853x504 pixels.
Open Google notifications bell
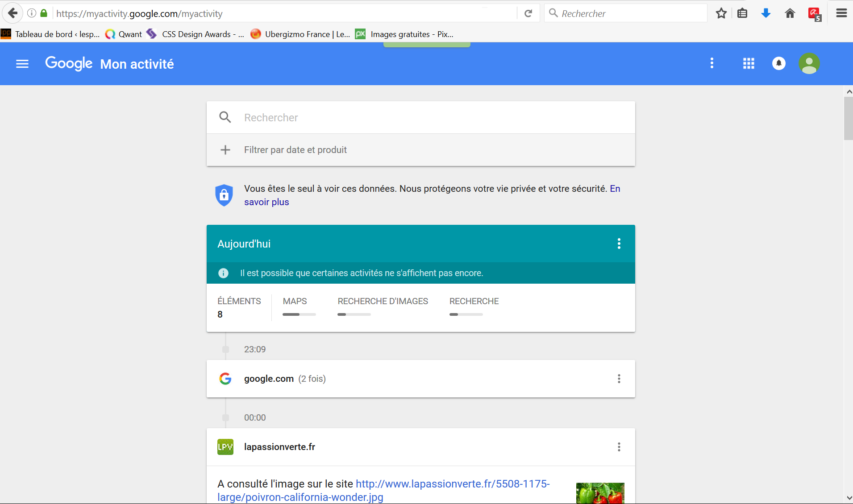pyautogui.click(x=778, y=64)
